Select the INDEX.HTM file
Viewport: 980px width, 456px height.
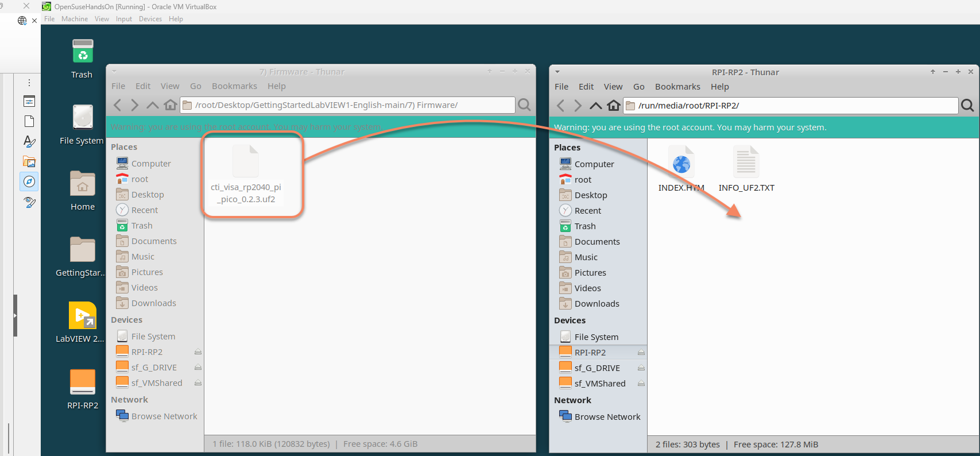coord(681,170)
